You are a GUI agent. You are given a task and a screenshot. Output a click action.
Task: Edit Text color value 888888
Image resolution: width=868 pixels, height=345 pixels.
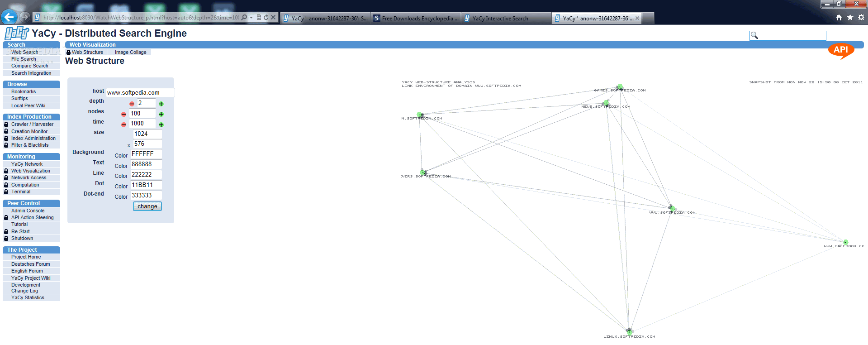146,164
